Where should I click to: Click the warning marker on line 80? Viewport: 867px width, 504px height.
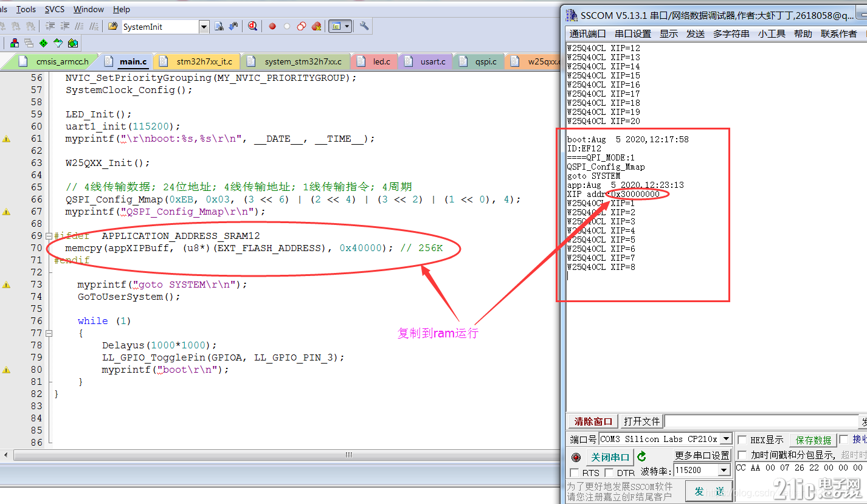tap(6, 370)
